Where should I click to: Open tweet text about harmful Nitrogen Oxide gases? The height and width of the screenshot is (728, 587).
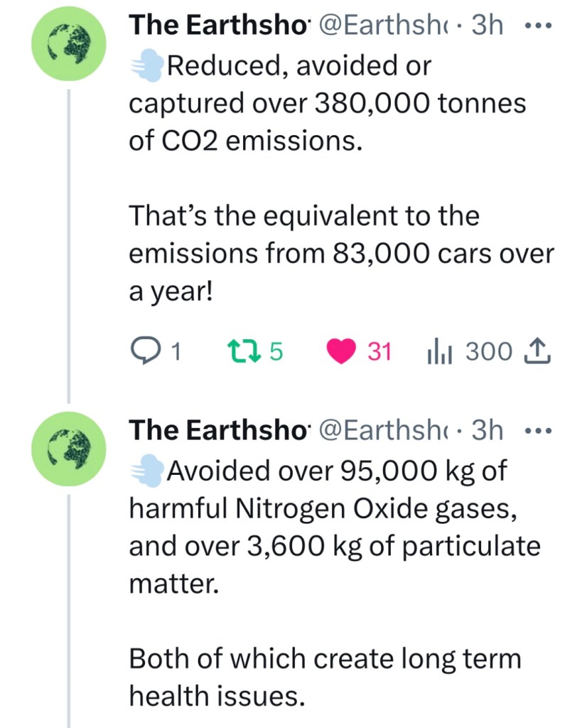tap(320, 509)
